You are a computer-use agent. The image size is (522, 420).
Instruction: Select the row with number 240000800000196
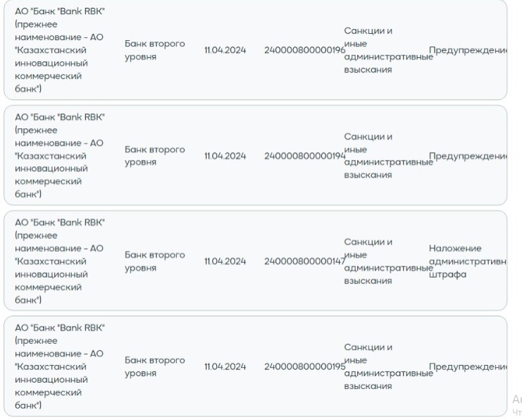[x=255, y=49]
